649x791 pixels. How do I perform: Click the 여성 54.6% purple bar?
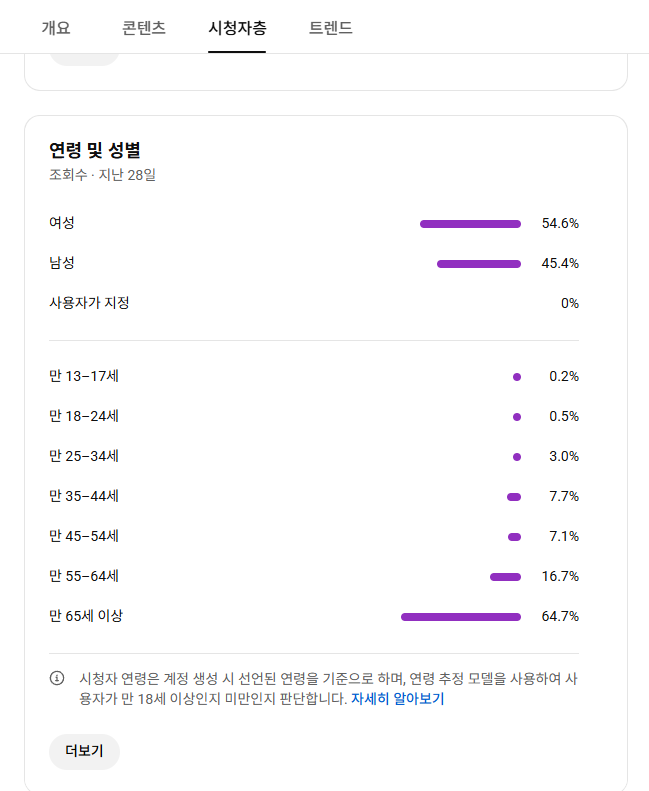coord(470,224)
